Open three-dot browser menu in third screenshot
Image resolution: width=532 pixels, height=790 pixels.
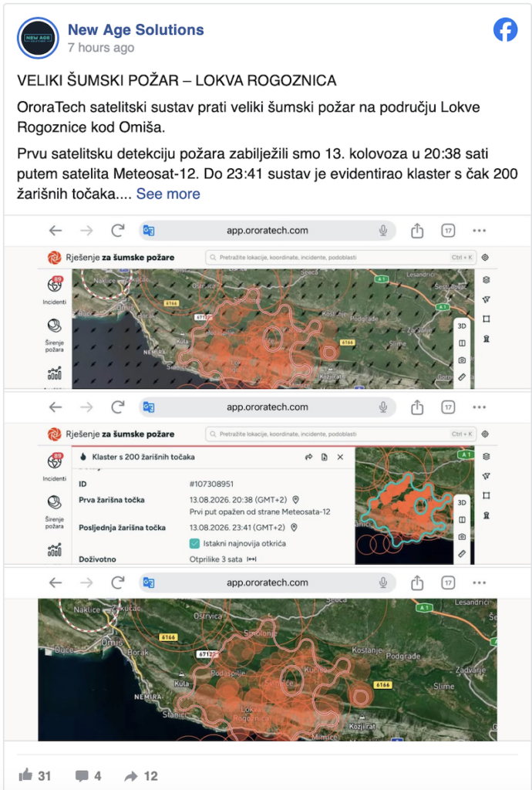pos(479,583)
